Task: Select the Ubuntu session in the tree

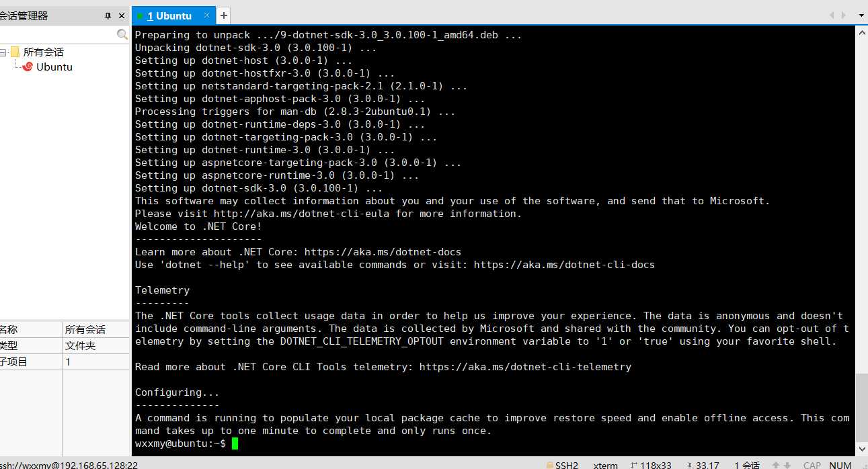Action: tap(54, 67)
